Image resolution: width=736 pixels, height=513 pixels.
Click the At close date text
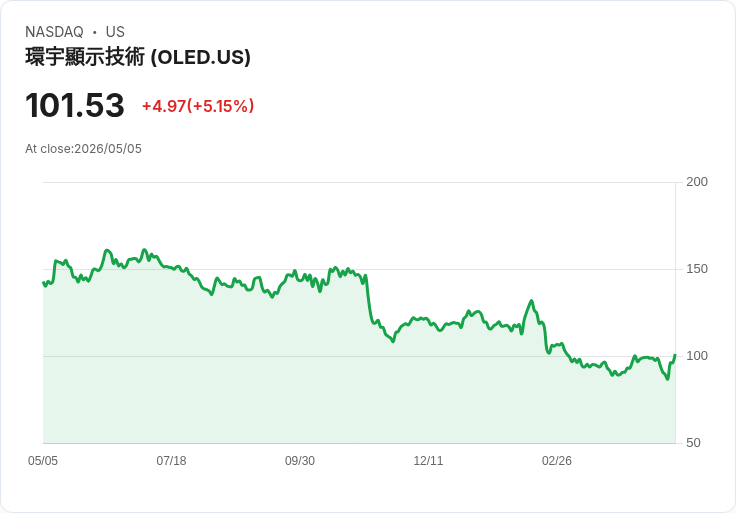[x=83, y=149]
